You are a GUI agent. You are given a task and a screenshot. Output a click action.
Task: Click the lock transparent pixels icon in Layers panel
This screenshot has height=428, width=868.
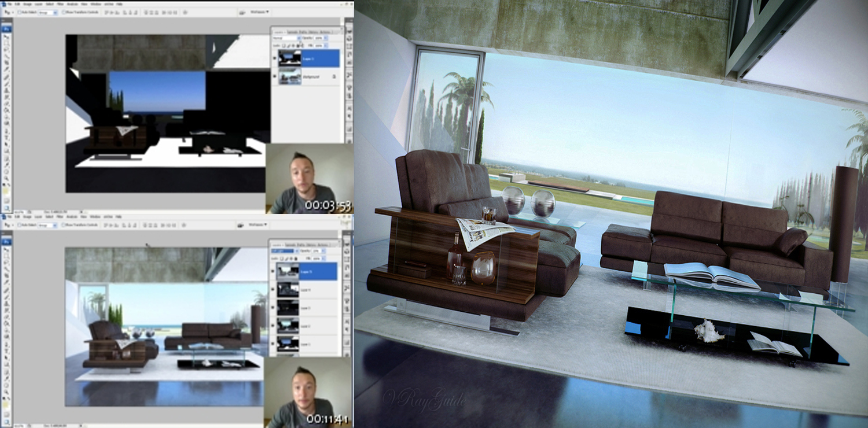pos(284,46)
